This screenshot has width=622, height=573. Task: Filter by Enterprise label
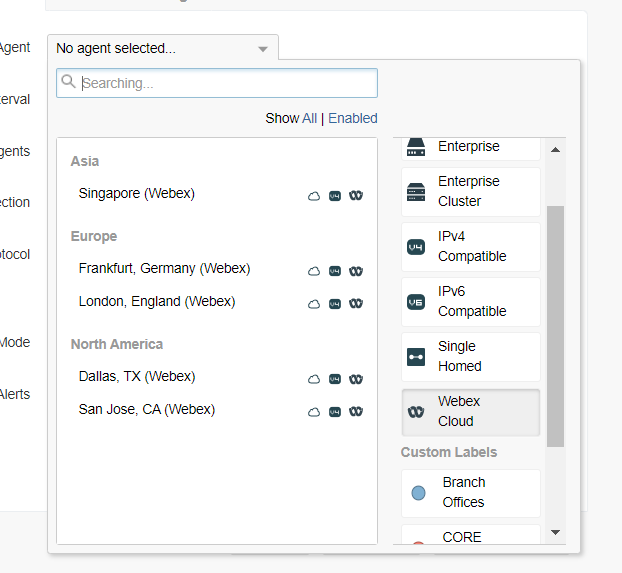(471, 148)
